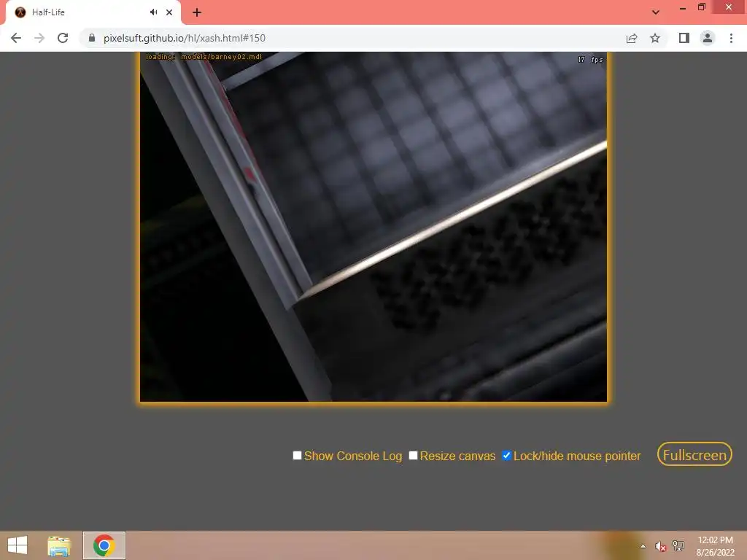Open File Explorer from the taskbar

(59, 545)
